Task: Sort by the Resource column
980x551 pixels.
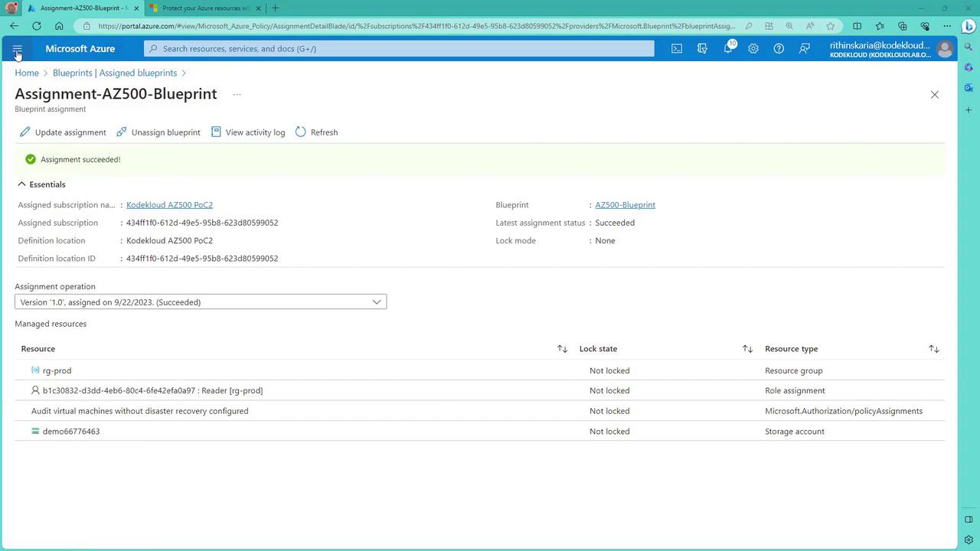Action: (562, 349)
